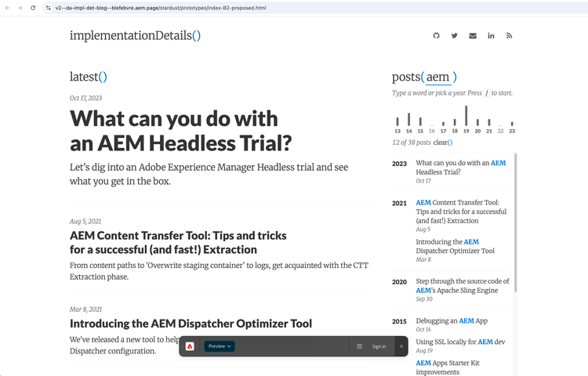Click the email envelope icon

473,35
